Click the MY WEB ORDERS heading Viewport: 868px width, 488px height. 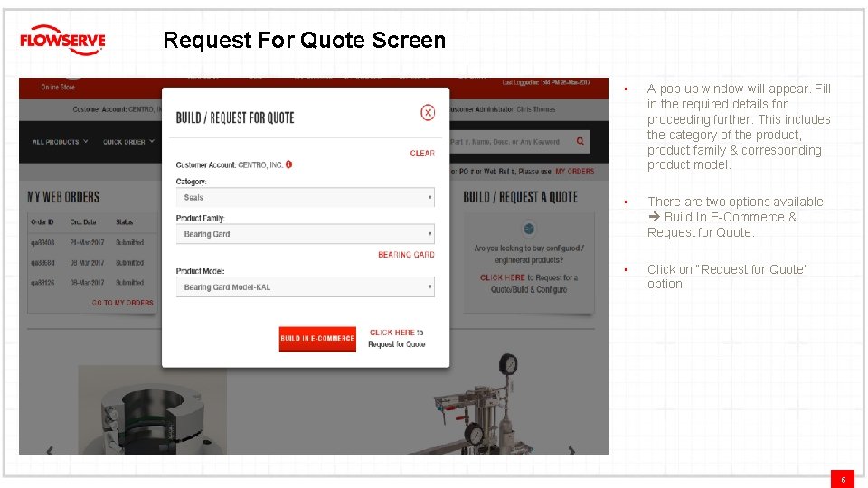(63, 198)
